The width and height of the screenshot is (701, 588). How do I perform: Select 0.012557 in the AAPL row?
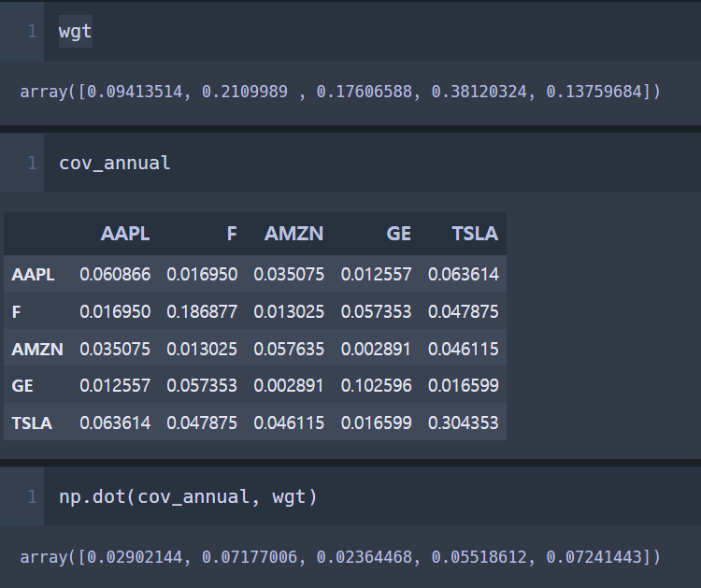coord(376,274)
